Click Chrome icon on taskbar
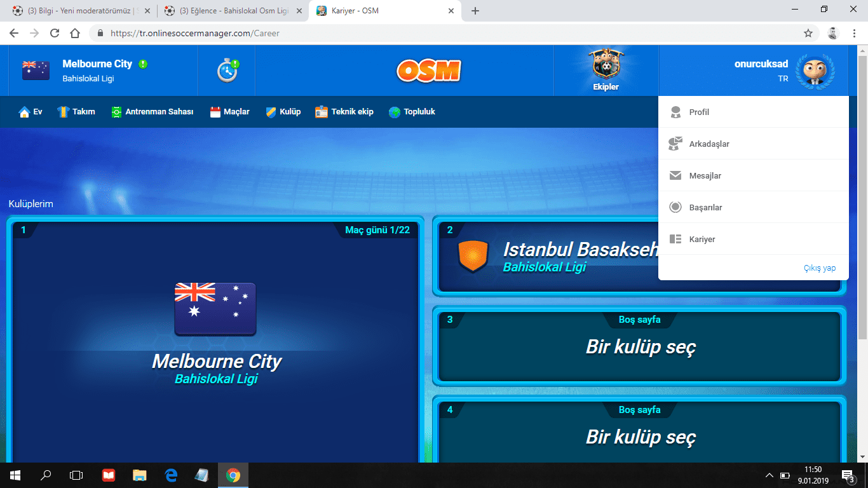Screen dimensions: 868x488 pos(233,475)
